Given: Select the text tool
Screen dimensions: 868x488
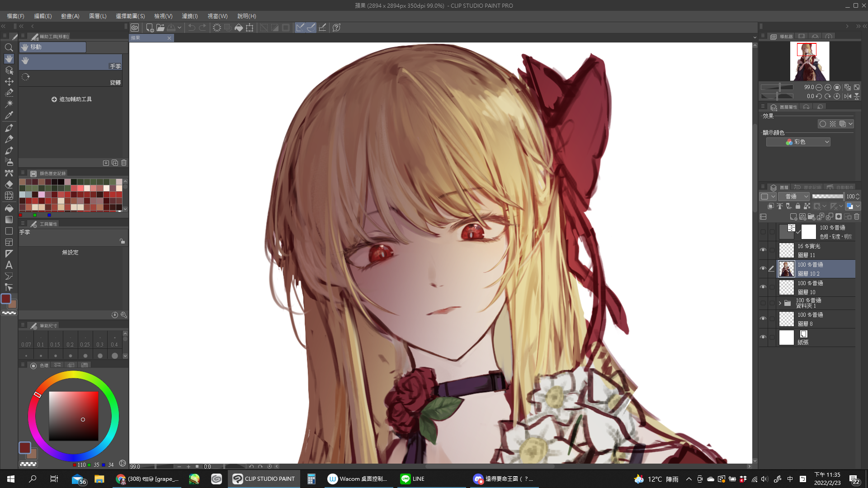Looking at the screenshot, I should (9, 265).
